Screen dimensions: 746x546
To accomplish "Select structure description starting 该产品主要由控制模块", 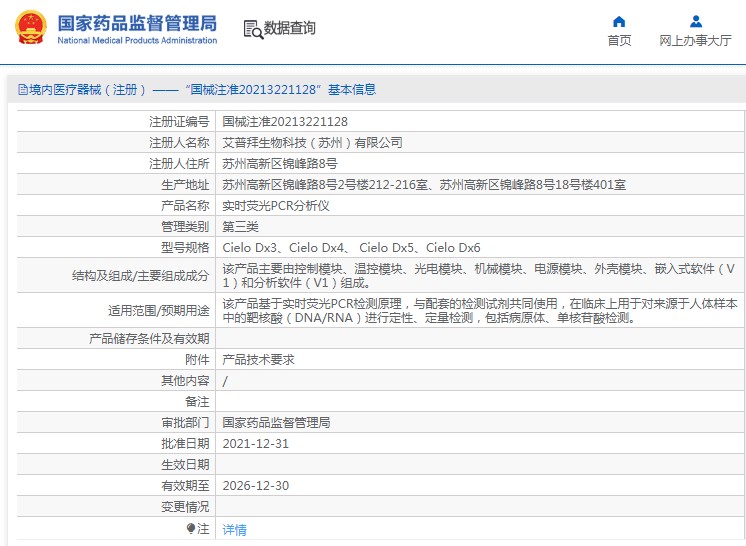I will point(480,275).
